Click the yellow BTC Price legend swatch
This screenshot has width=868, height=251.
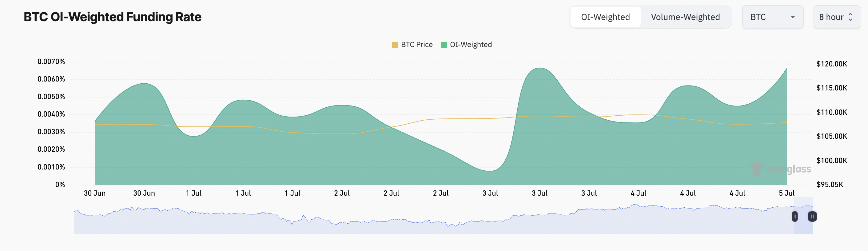pyautogui.click(x=395, y=45)
